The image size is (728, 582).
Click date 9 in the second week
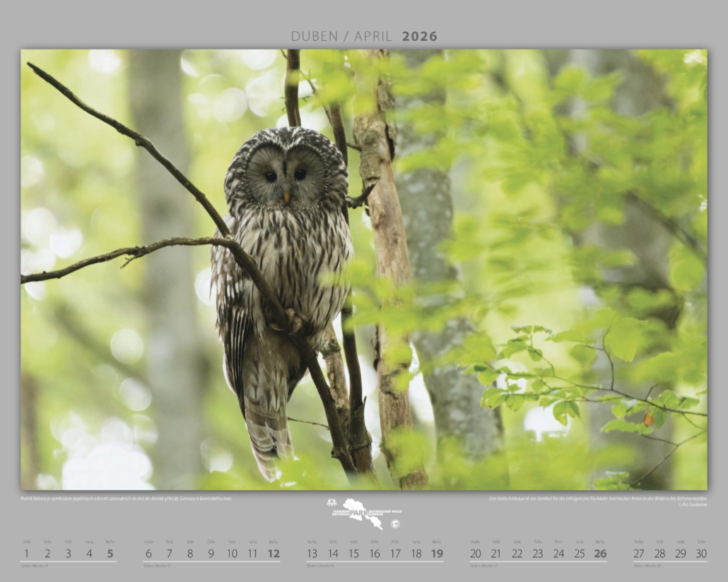tap(211, 554)
